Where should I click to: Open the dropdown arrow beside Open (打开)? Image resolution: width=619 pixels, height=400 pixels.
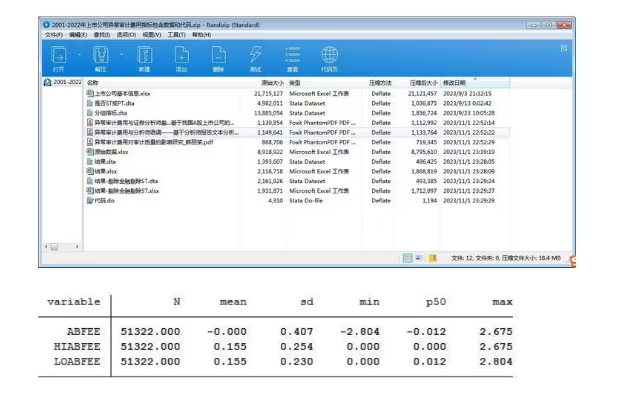(x=79, y=54)
